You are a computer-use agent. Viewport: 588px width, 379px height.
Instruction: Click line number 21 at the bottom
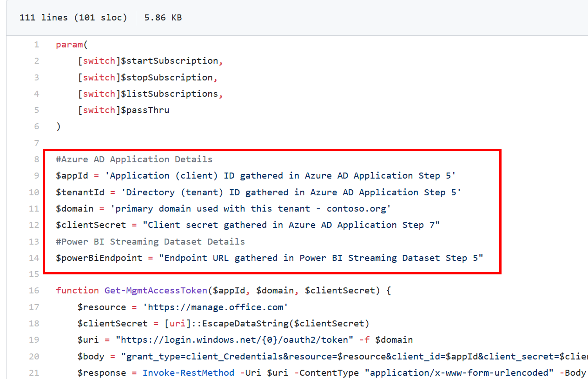pyautogui.click(x=33, y=372)
